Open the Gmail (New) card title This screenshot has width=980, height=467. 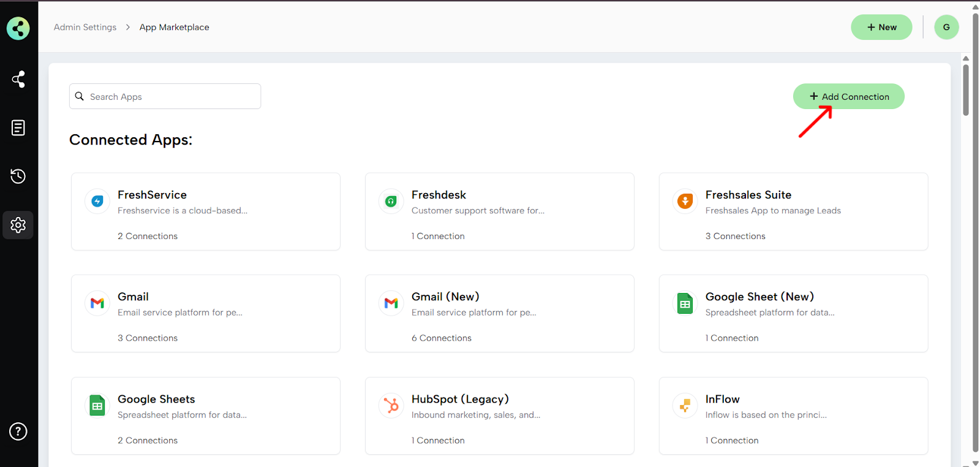click(x=445, y=297)
